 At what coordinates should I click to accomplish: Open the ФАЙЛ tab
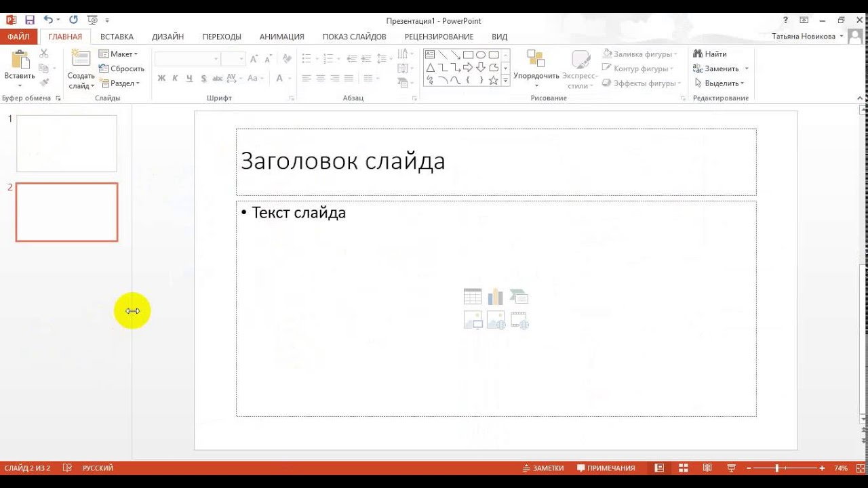tap(19, 37)
